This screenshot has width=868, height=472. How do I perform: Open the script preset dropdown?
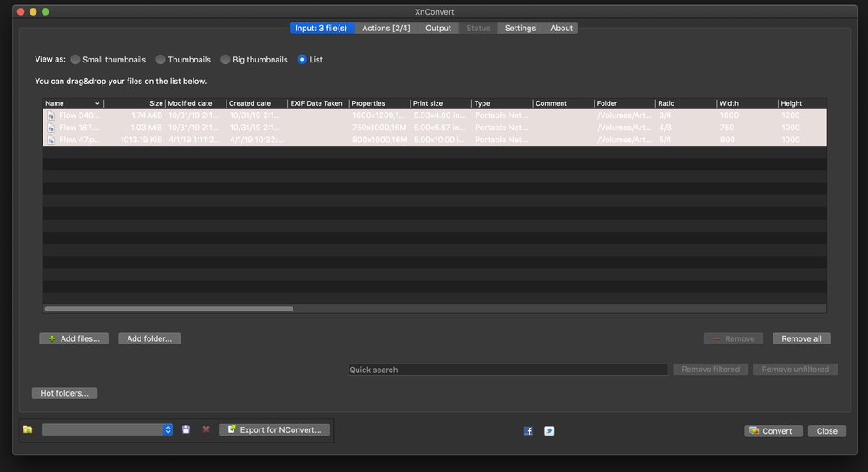tap(107, 429)
